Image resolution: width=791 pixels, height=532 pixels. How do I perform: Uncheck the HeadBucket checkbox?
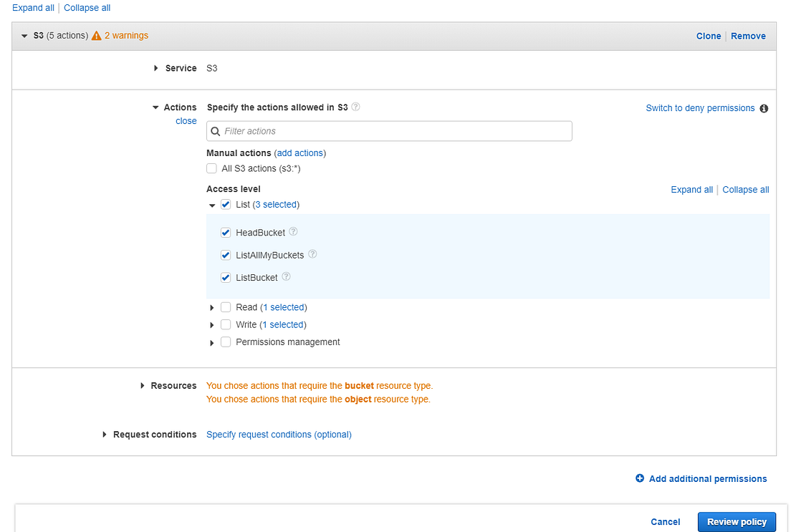pos(226,233)
